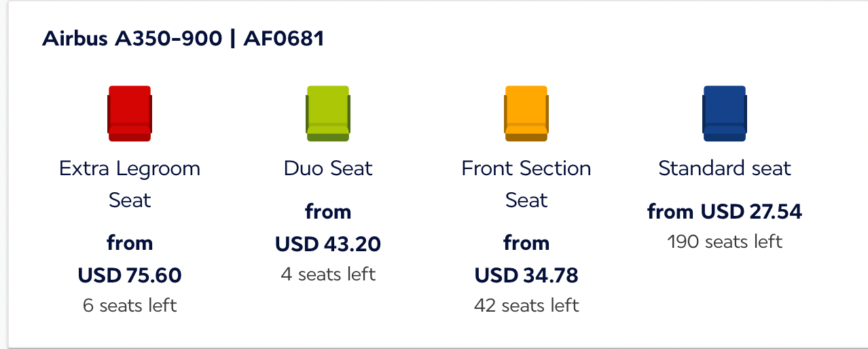Screen dimensions: 868x349
Task: Select the Standard seat label
Action: pyautogui.click(x=725, y=168)
